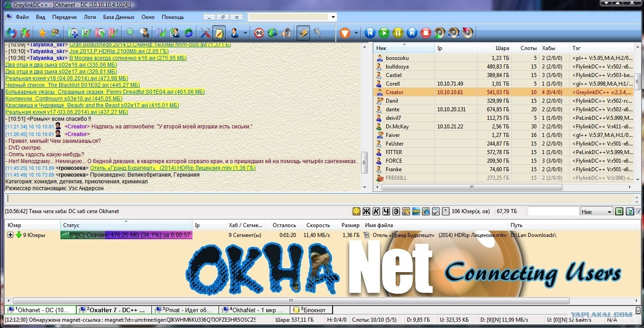Open settings via the crossed tools icon
Screen dimensions: 644x328
[x=206, y=33]
